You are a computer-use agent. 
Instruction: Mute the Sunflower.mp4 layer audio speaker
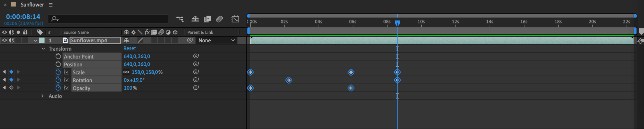coord(12,40)
